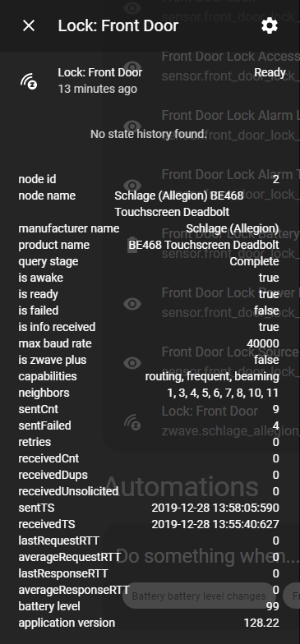This screenshot has width=300, height=644.
Task: Click the Z-Wave icon beside '13 minutes ago'
Action: click(30, 80)
